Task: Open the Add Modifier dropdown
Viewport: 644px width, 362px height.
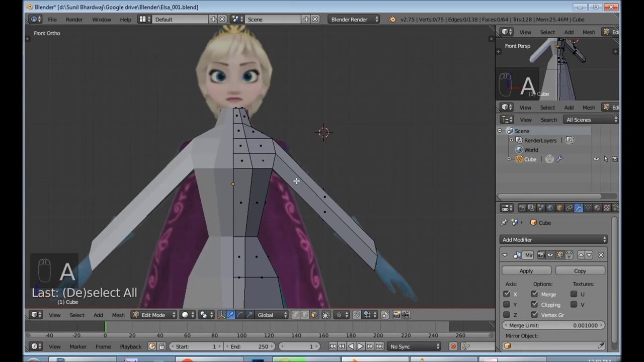Action: pos(554,240)
